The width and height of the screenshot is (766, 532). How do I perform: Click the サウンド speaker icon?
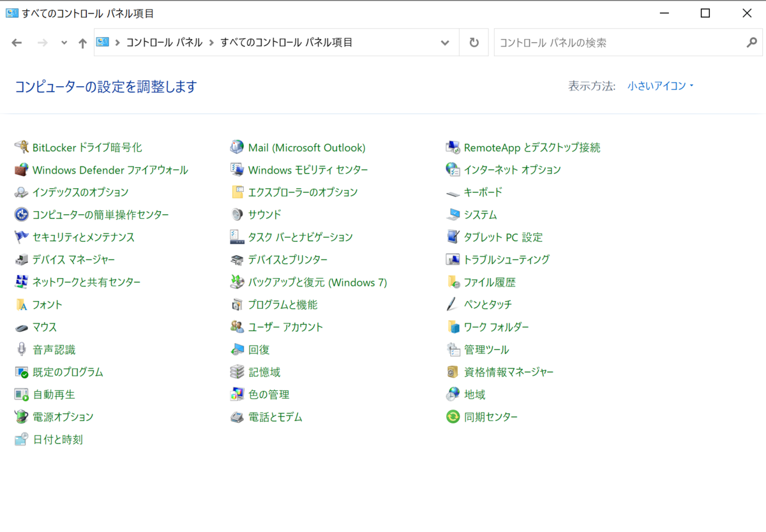(x=237, y=214)
